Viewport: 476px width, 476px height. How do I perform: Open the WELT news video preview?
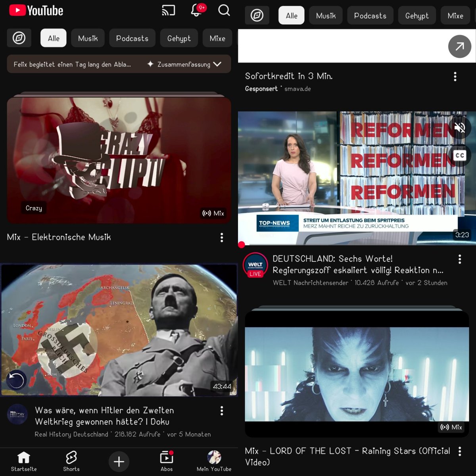point(357,178)
